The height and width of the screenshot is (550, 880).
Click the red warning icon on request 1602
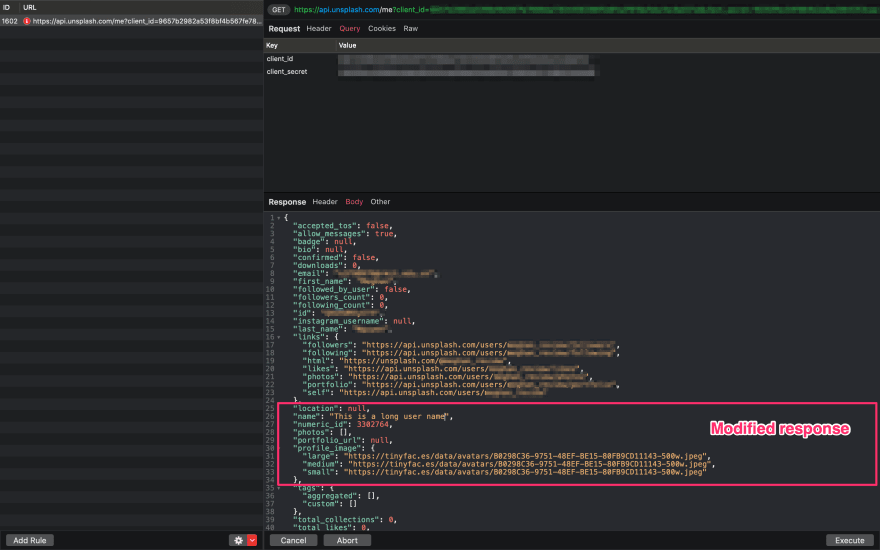26,21
